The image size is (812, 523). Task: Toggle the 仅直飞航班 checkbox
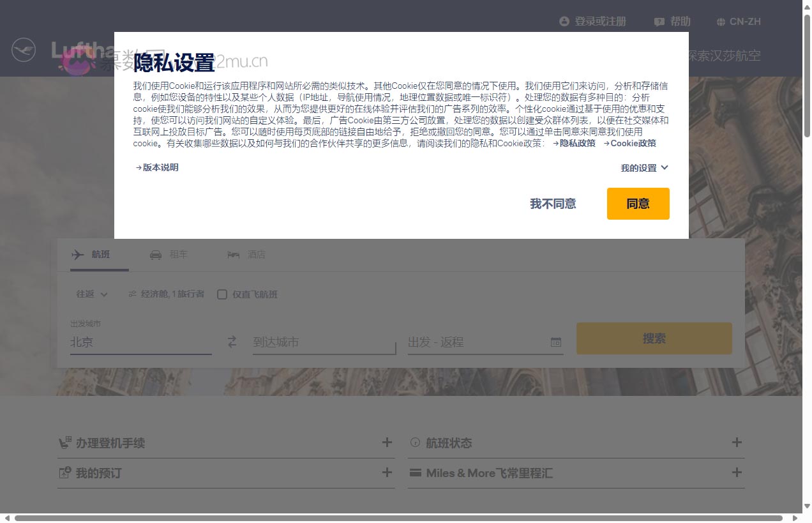click(x=222, y=294)
